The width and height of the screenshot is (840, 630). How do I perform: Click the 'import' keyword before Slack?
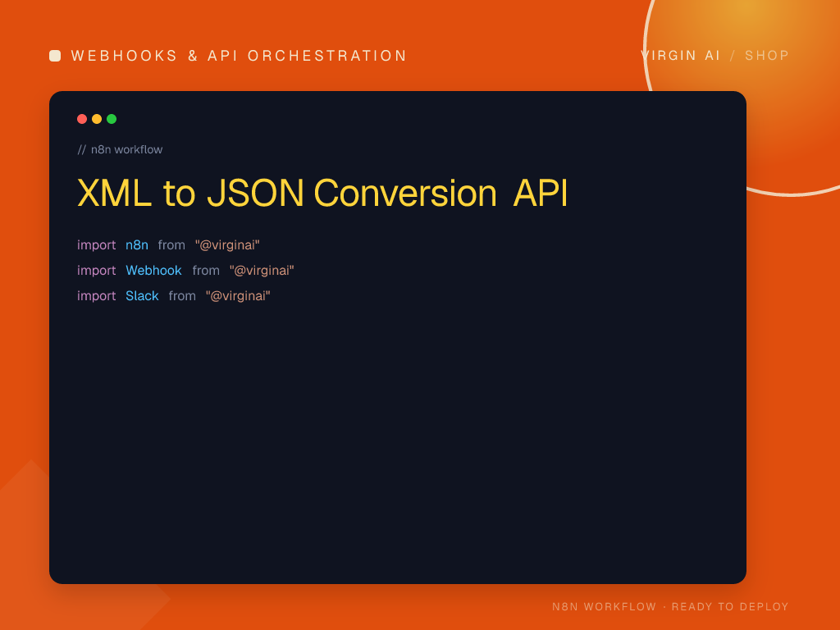point(97,295)
